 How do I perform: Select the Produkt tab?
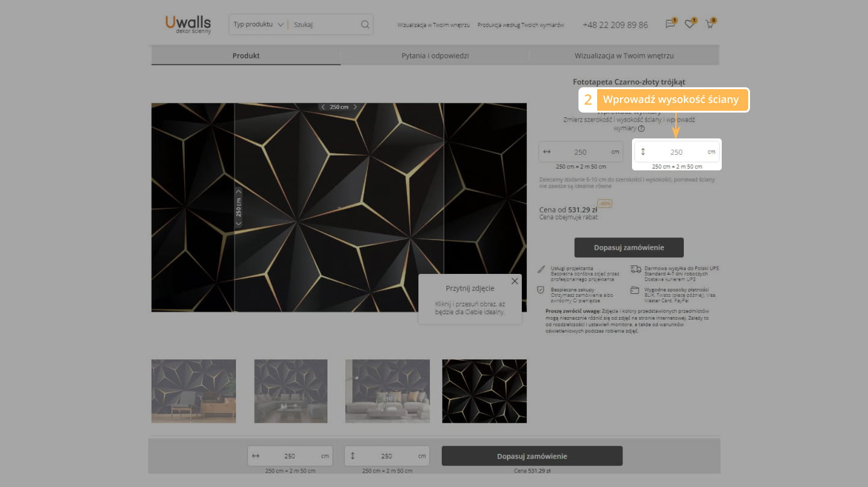(x=246, y=56)
